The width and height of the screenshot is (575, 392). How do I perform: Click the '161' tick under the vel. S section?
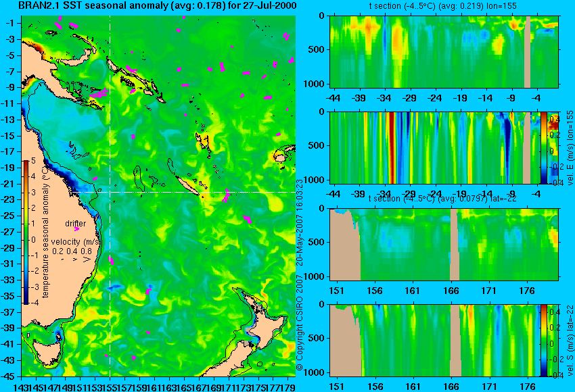point(413,387)
